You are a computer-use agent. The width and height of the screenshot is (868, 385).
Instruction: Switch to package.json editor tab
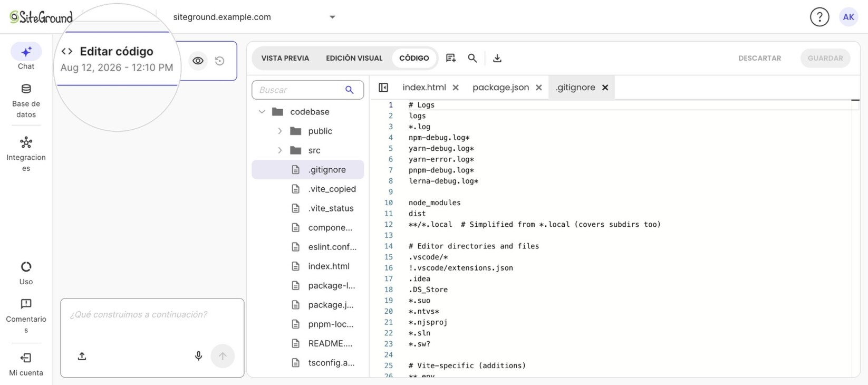click(x=500, y=88)
